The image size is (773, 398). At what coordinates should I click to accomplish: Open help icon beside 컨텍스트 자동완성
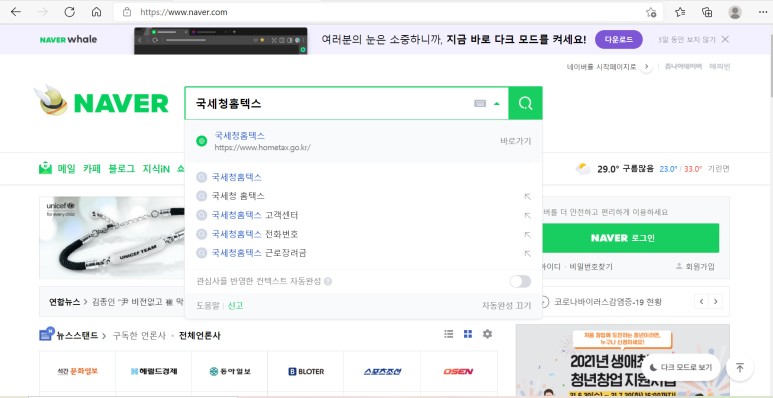(328, 282)
